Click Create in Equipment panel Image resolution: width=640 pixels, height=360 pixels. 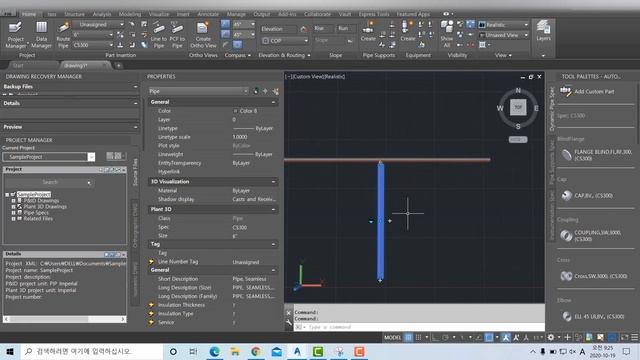click(x=407, y=32)
